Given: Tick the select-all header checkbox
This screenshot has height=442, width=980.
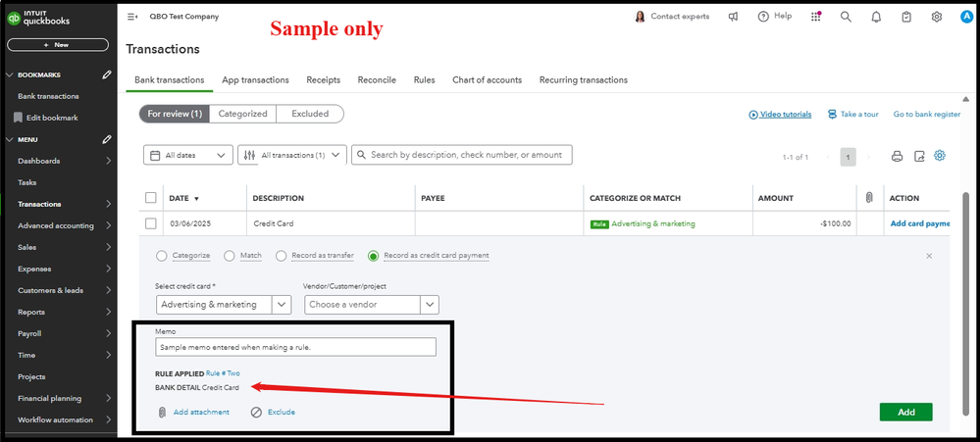Looking at the screenshot, I should tap(151, 198).
